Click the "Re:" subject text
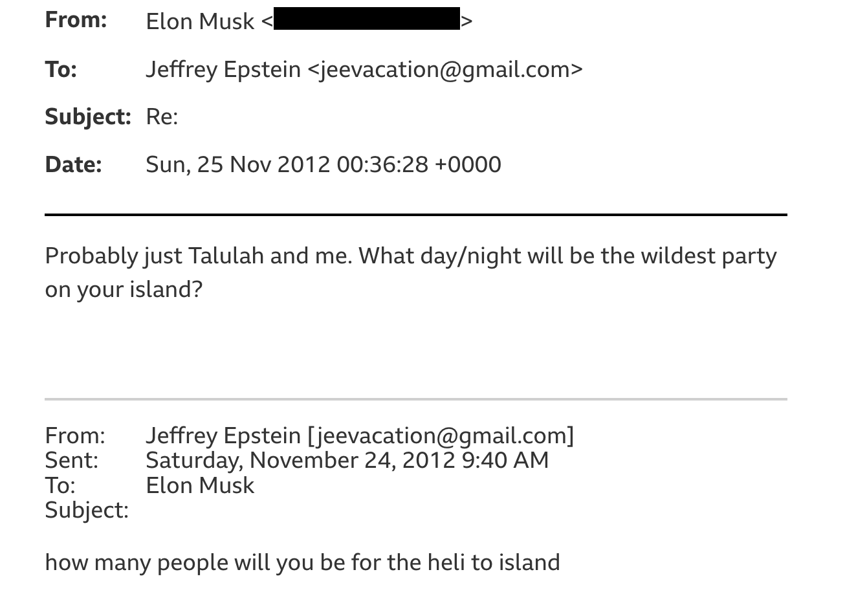867x616 pixels. click(162, 116)
